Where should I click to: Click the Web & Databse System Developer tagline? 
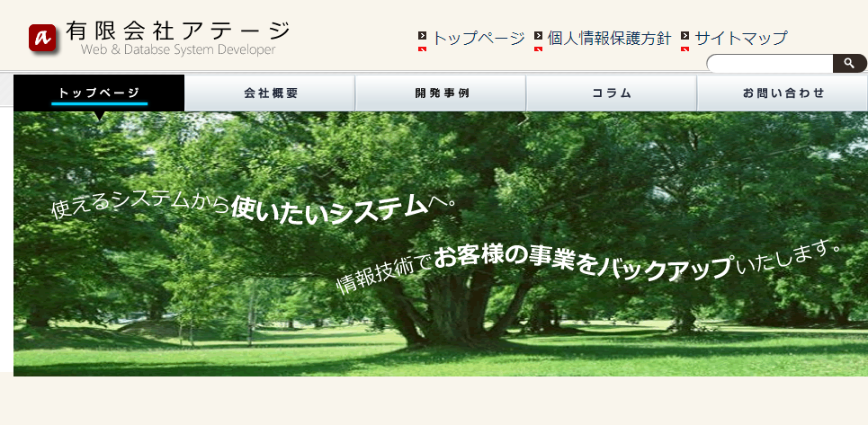click(x=178, y=50)
